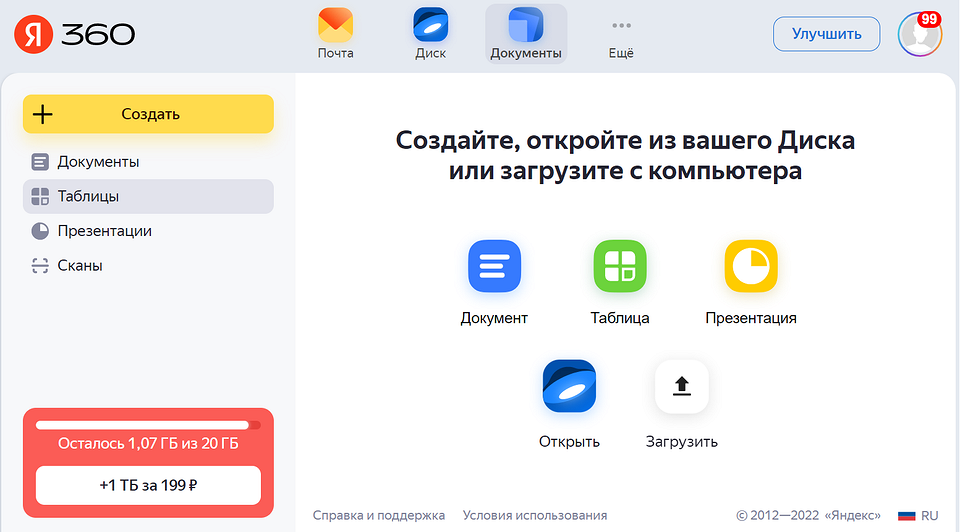Click Открыть to open from Disk
This screenshot has height=532, width=960.
click(x=569, y=386)
